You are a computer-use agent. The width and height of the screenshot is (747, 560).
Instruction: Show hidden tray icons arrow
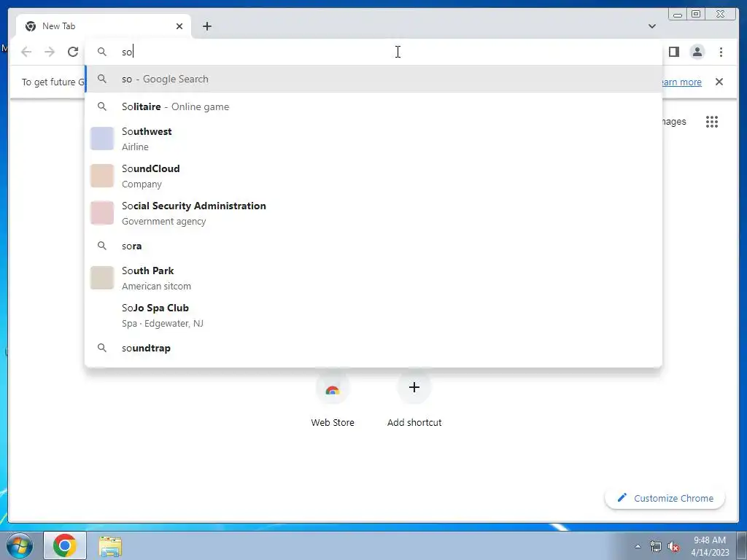(638, 546)
